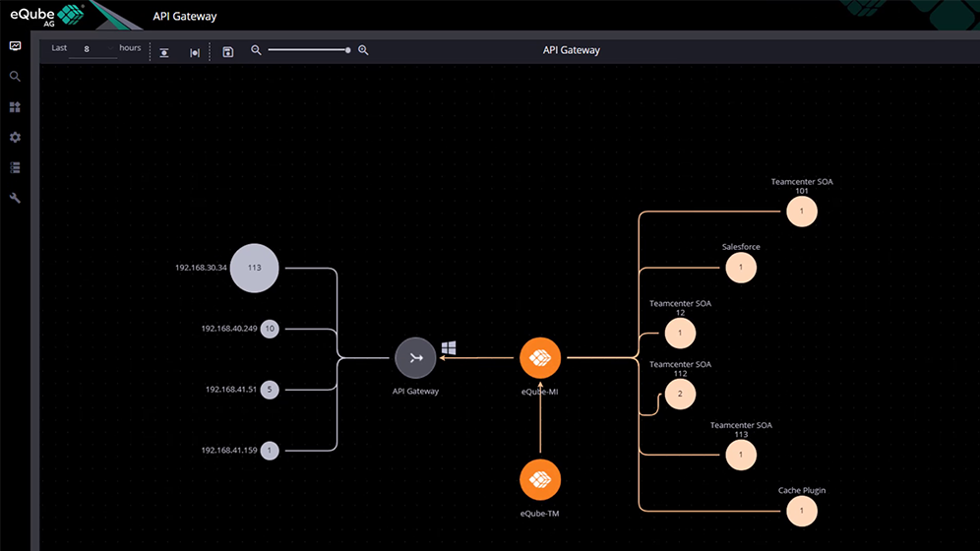Select the eQube-MI node
Viewport: 980px width, 551px height.
pos(540,358)
